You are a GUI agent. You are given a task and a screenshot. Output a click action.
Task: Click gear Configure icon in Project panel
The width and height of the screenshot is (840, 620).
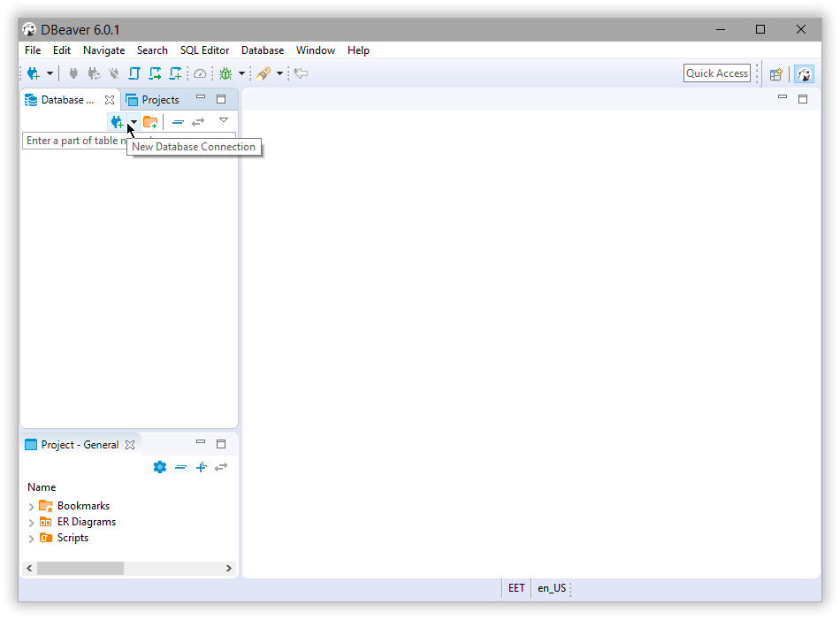tap(160, 467)
